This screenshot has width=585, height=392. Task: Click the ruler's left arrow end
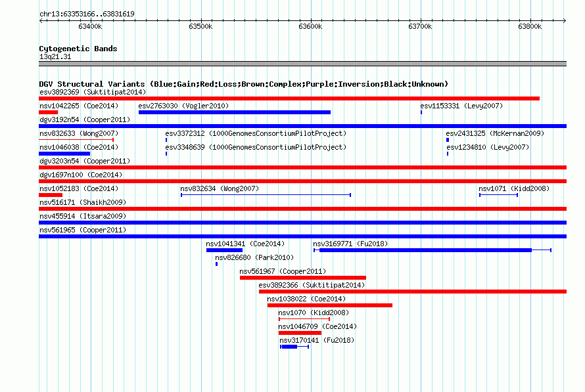click(41, 21)
